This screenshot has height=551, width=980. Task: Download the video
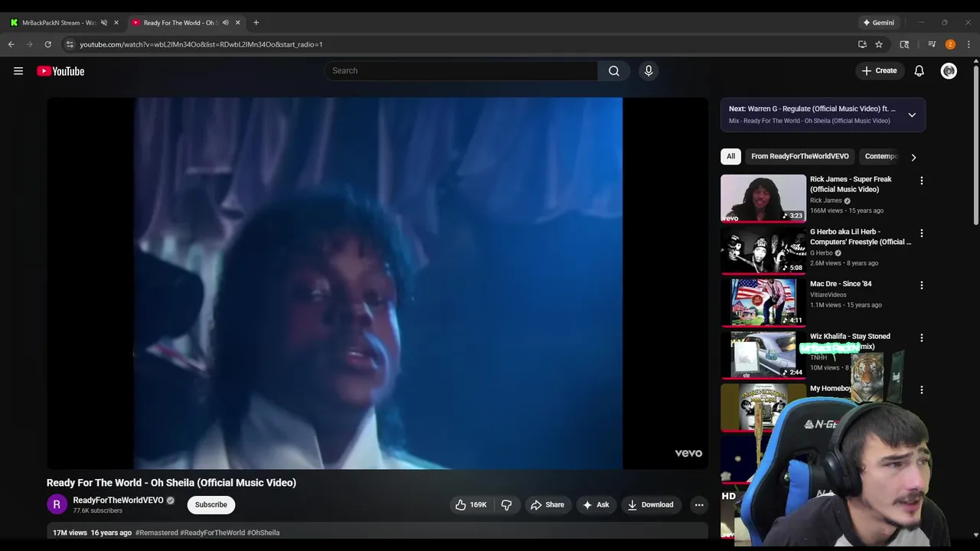point(651,505)
